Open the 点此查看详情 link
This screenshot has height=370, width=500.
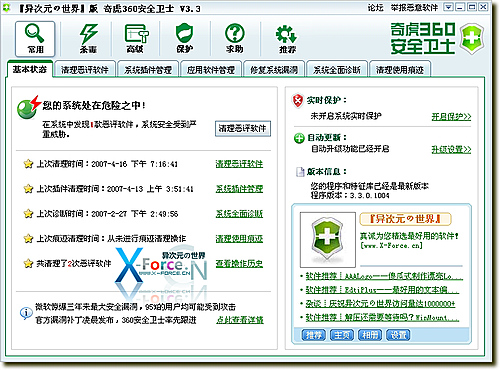coord(240,320)
